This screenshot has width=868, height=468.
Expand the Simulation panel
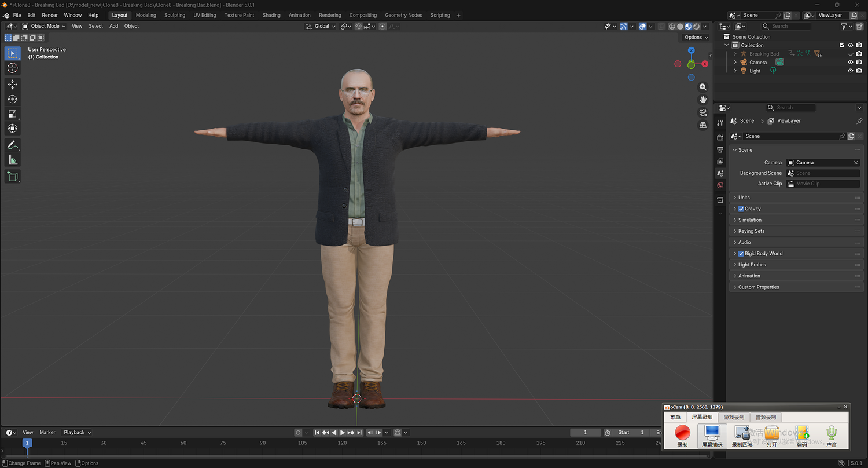point(797,220)
